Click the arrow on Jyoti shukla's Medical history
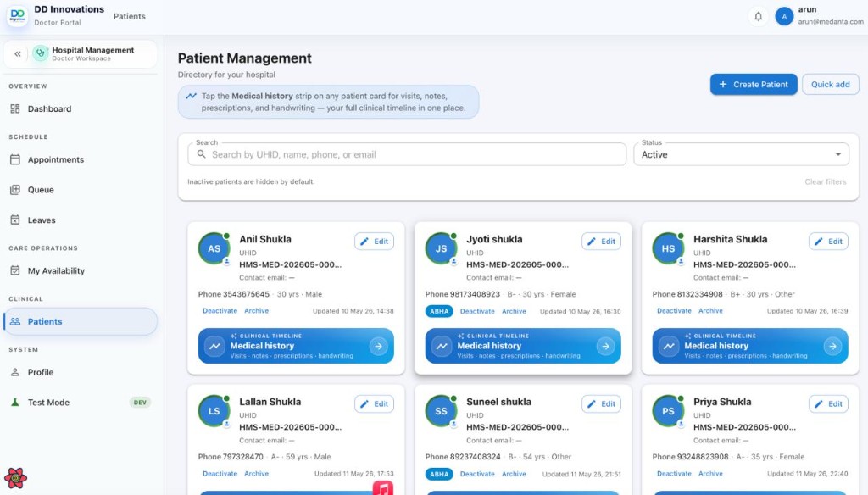Screen dimensions: 868x495 click(605, 346)
